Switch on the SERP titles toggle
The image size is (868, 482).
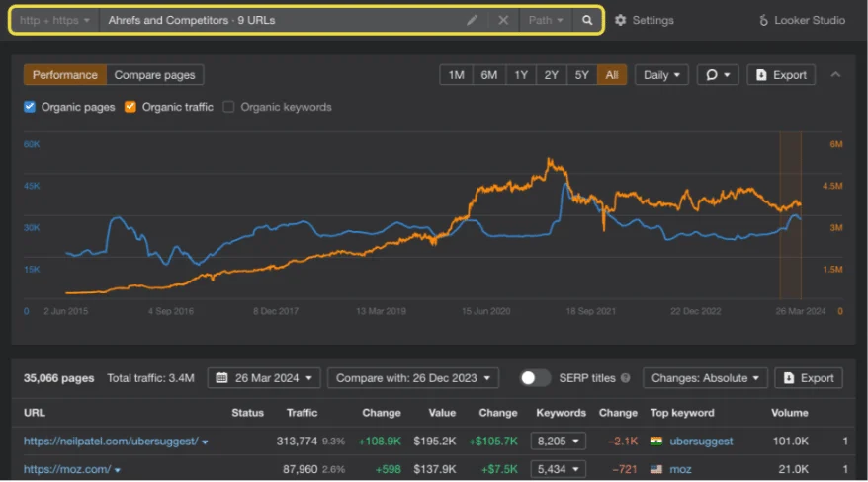(x=534, y=378)
